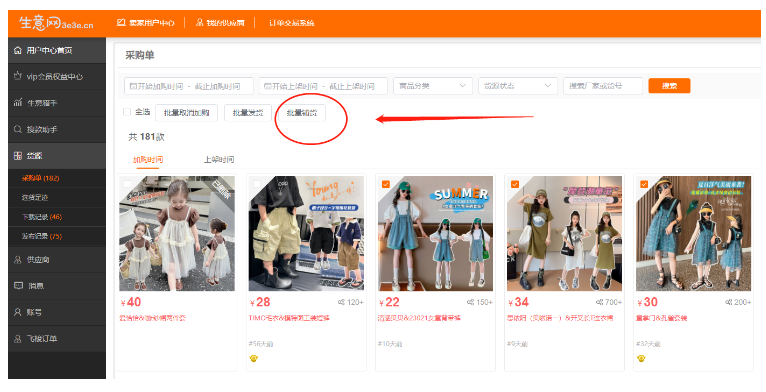Image resolution: width=766 pixels, height=392 pixels.
Task: Open title link of the ¥30 product
Action: pos(662,318)
